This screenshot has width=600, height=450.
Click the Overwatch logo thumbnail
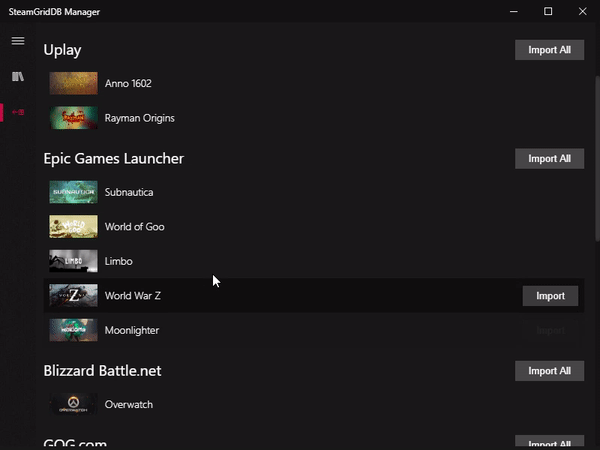click(x=73, y=404)
